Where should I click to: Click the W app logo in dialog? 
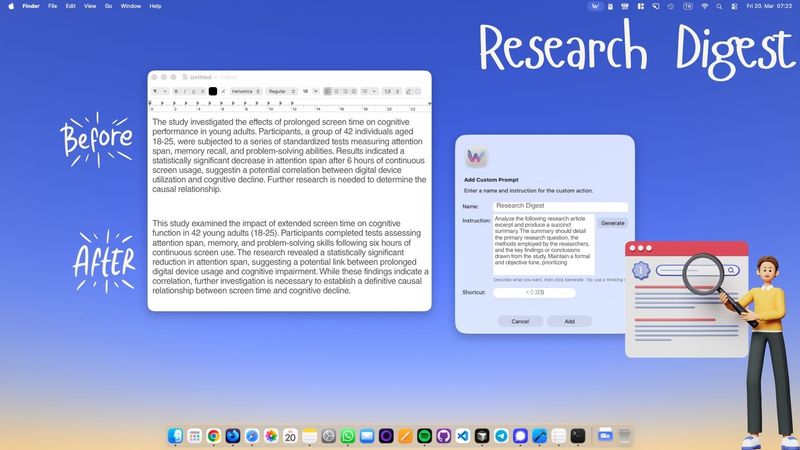476,157
